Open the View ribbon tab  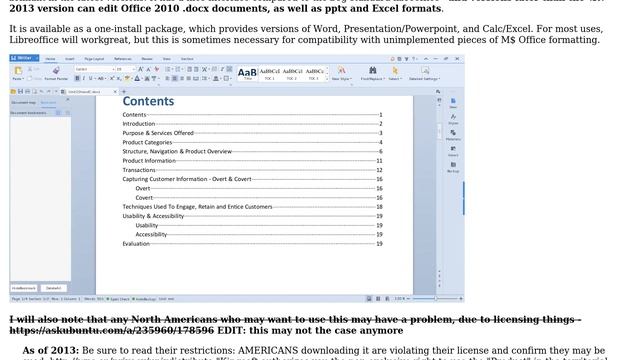(167, 59)
